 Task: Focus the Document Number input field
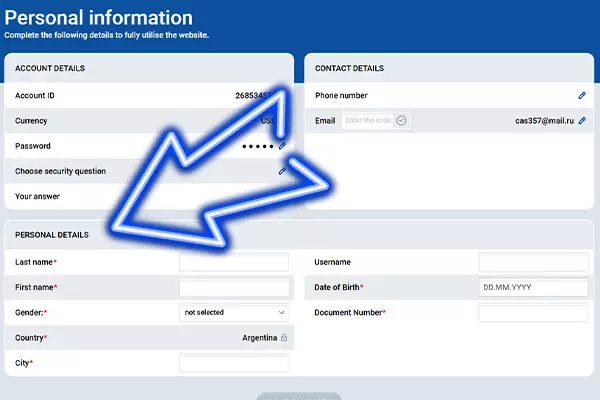tap(533, 312)
